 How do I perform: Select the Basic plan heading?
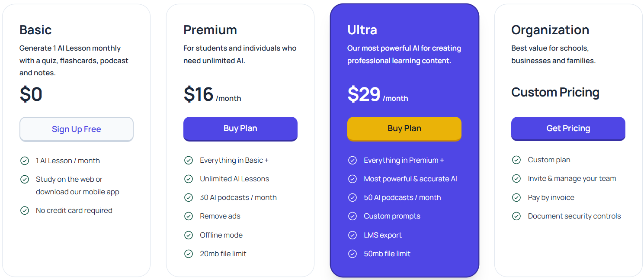tap(35, 30)
